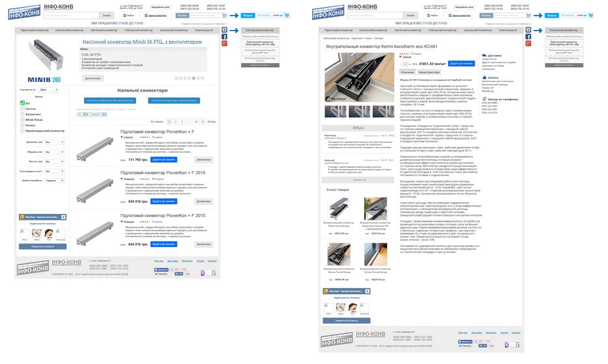The image size is (608, 364).
Task: Click the green login icon beside Увійти, left page
Action: point(124,16)
